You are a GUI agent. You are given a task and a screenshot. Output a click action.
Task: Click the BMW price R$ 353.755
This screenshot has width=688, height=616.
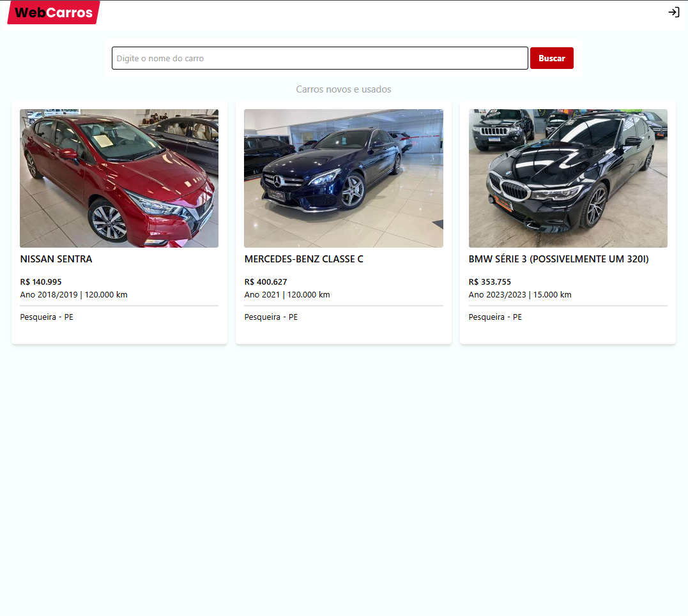point(491,282)
